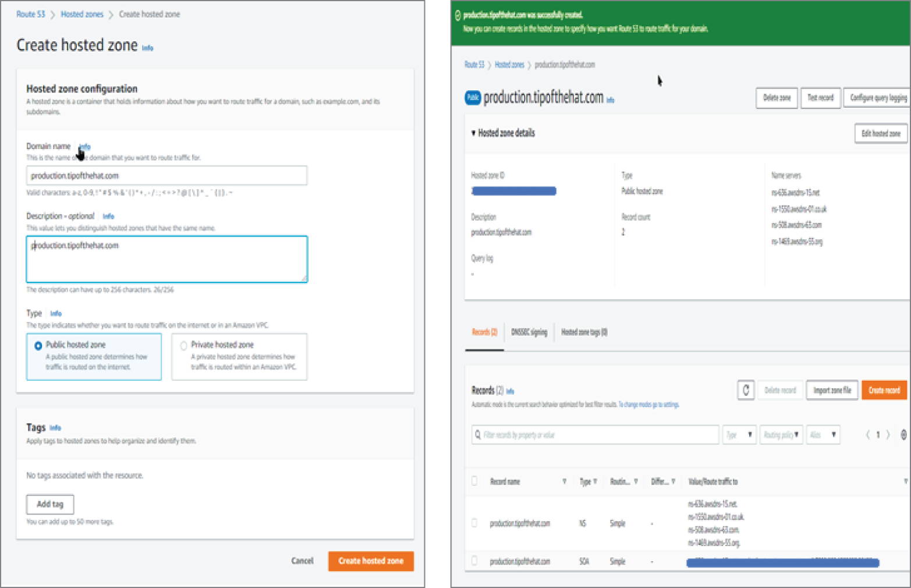Open Hosted zones breadcrumb in Create hosted zone page
This screenshot has height=588, width=911.
pos(81,14)
